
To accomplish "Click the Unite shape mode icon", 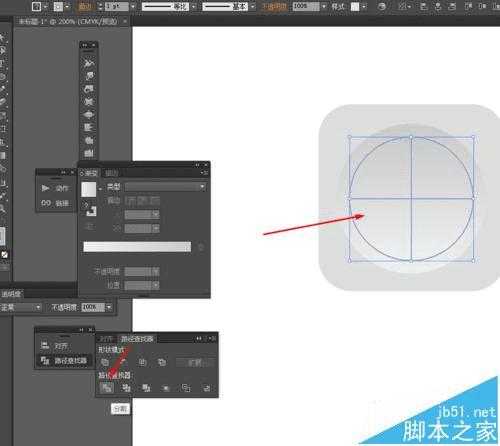I will (x=105, y=362).
